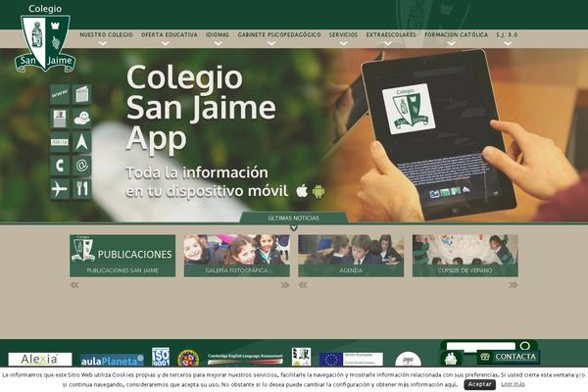Click the location arrow icon tile
This screenshot has height=392, width=588.
pyautogui.click(x=81, y=142)
